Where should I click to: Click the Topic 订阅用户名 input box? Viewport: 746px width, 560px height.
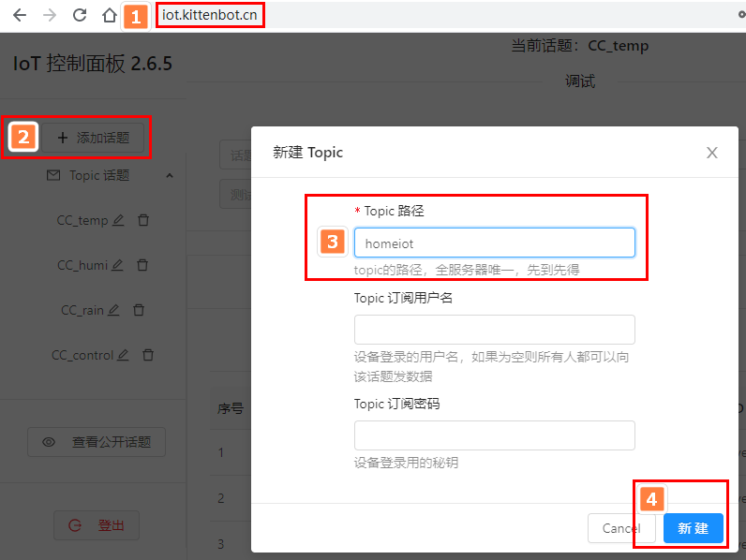point(494,330)
